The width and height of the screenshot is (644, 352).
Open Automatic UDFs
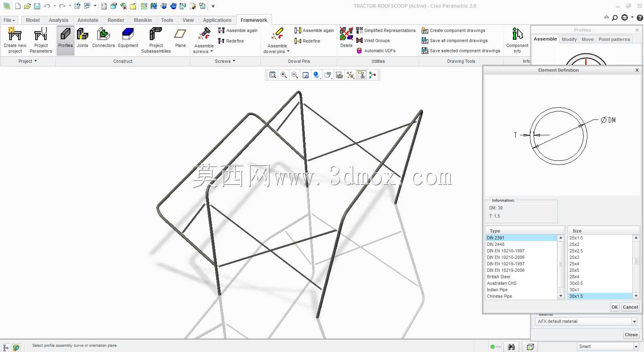pos(376,51)
